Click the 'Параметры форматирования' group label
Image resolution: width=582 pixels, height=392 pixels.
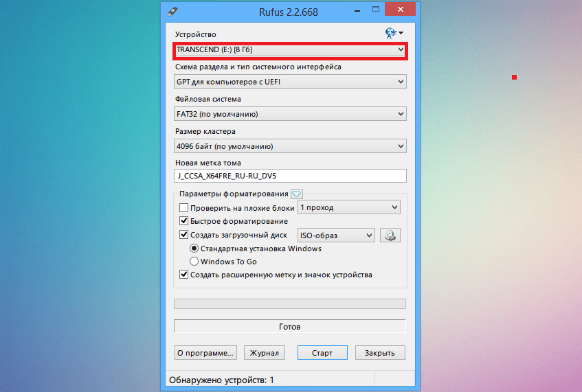pyautogui.click(x=234, y=194)
